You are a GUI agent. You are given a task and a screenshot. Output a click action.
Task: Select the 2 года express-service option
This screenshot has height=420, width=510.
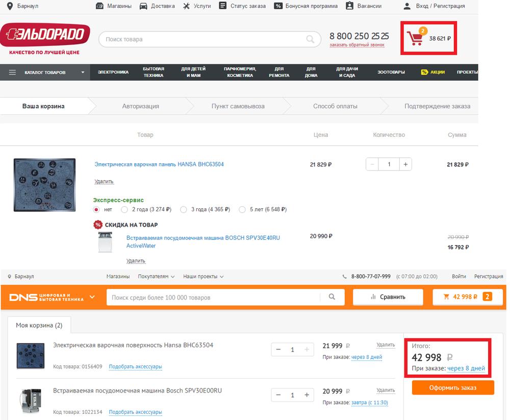[x=124, y=210]
